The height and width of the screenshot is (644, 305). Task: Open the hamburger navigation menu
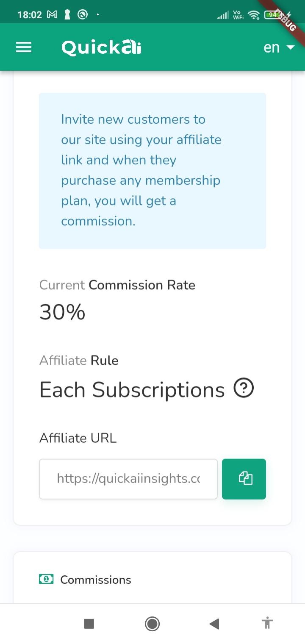pyautogui.click(x=24, y=47)
